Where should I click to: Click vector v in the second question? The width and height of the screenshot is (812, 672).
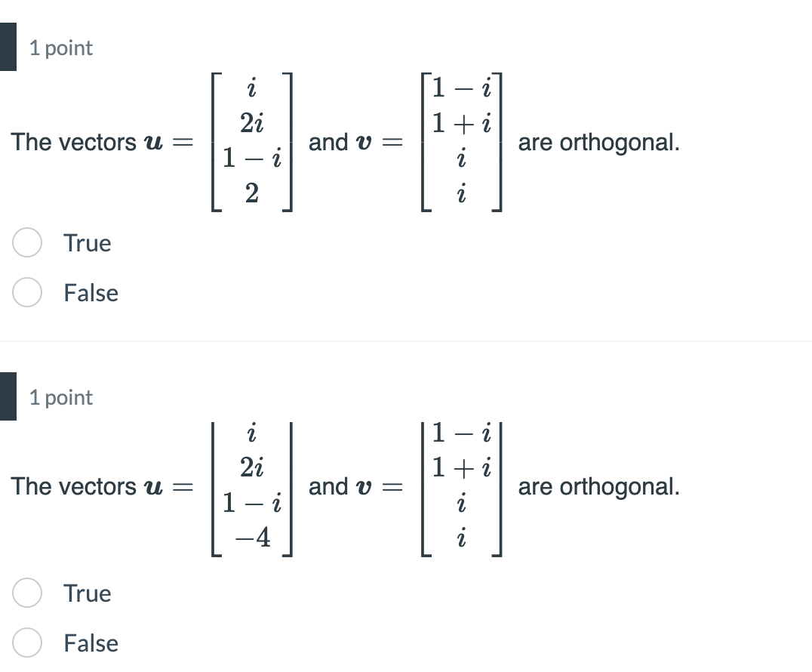460,486
